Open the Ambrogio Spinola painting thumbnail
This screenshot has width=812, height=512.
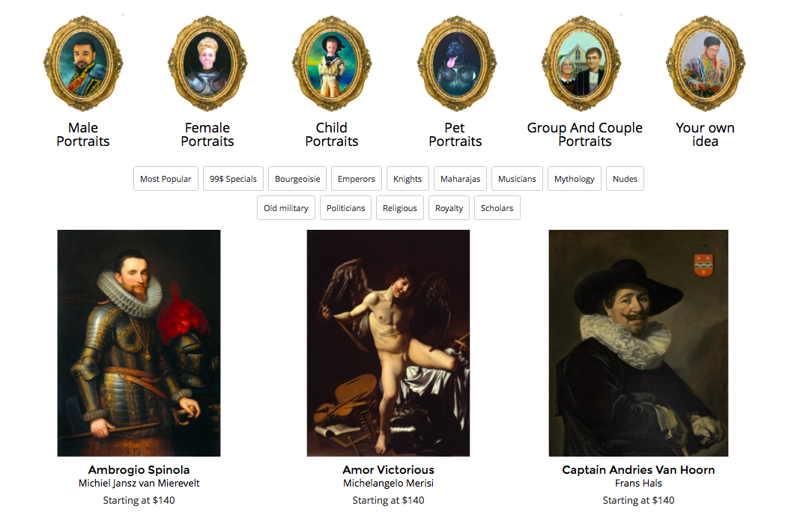point(139,343)
